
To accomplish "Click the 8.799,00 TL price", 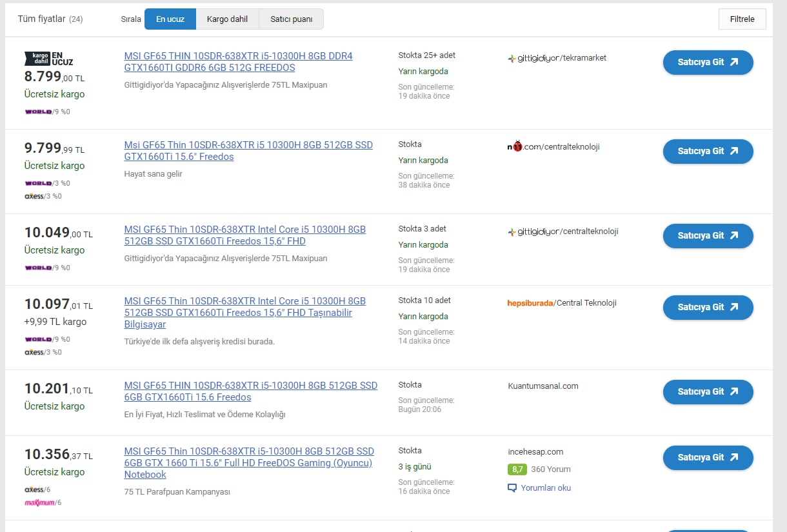I will click(54, 77).
